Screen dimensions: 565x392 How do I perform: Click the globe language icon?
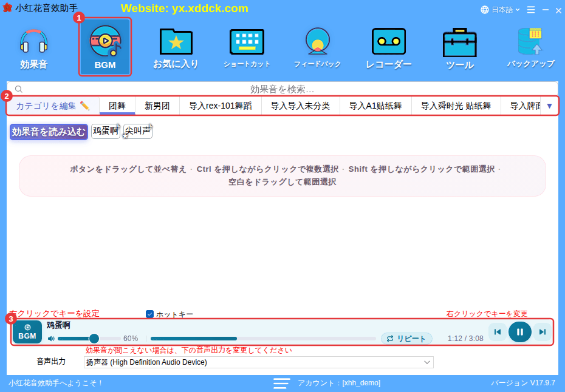point(485,10)
